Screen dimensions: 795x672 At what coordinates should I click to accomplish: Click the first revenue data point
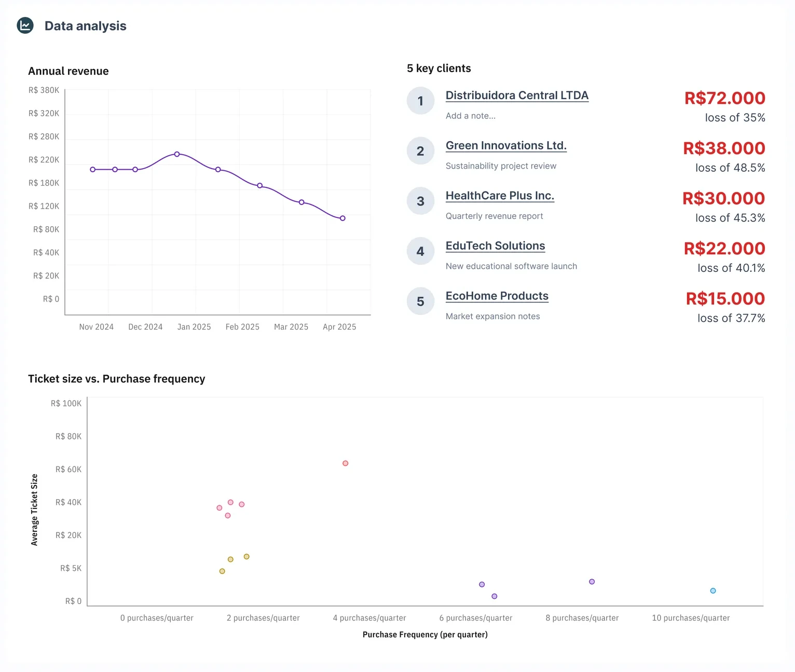tap(93, 170)
